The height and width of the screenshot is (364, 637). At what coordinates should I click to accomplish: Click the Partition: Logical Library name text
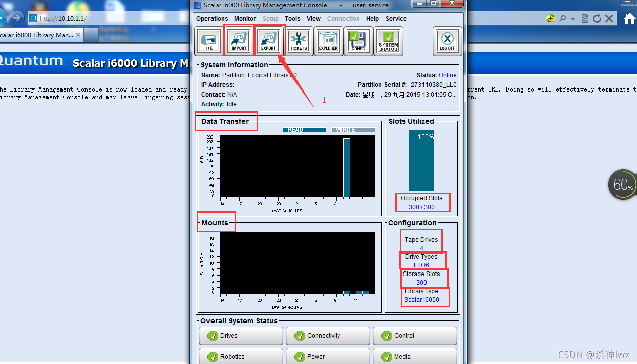click(x=260, y=75)
